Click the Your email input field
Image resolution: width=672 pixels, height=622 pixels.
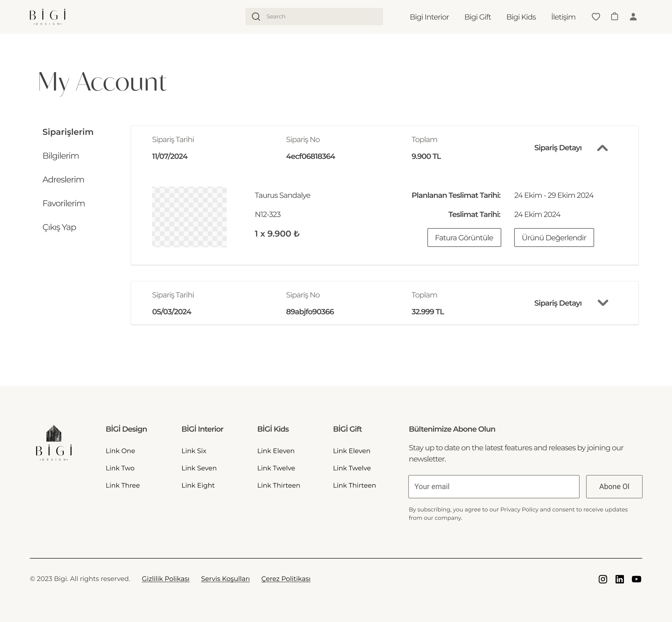click(494, 486)
